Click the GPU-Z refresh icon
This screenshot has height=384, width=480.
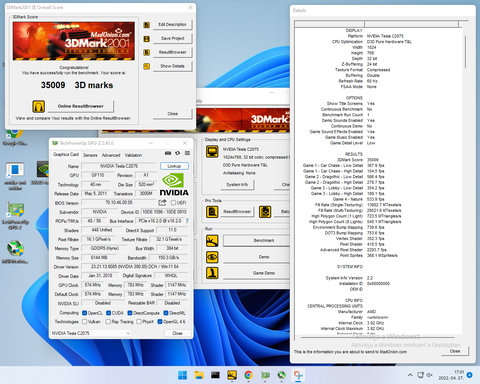click(178, 153)
